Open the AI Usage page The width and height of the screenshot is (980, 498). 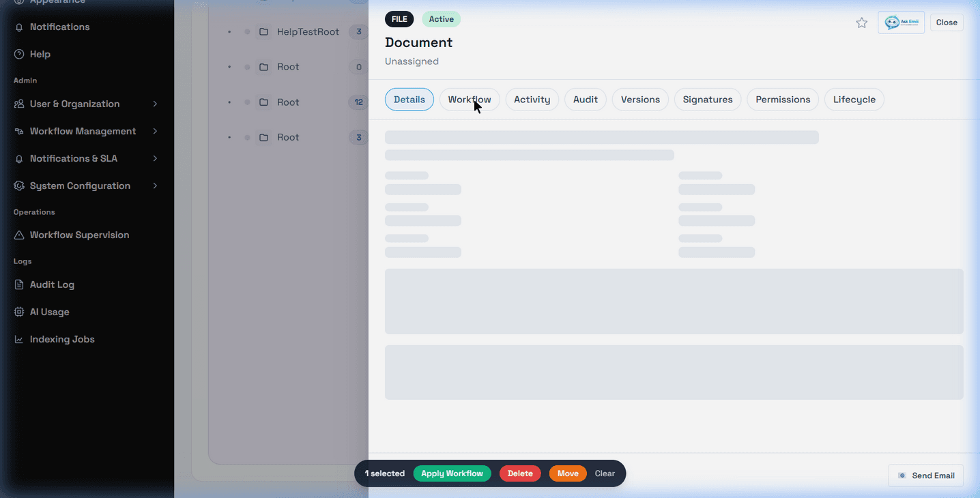[x=49, y=312]
